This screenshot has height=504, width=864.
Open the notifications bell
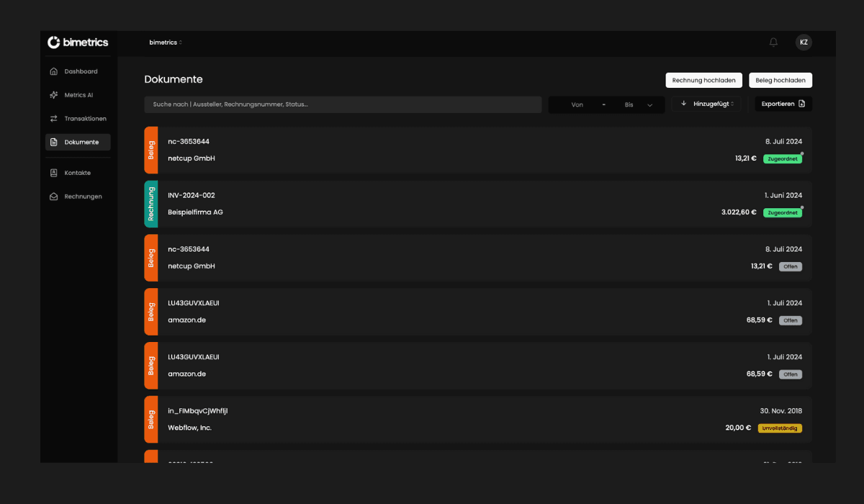(773, 42)
